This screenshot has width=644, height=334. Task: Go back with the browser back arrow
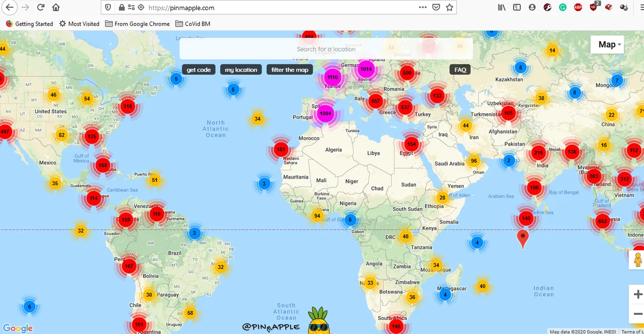(x=10, y=8)
